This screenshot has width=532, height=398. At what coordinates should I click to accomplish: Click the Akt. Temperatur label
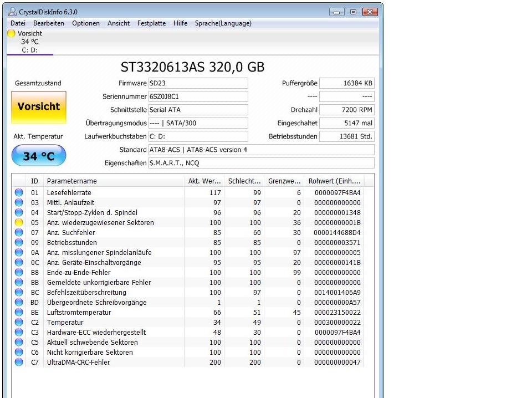[38, 136]
